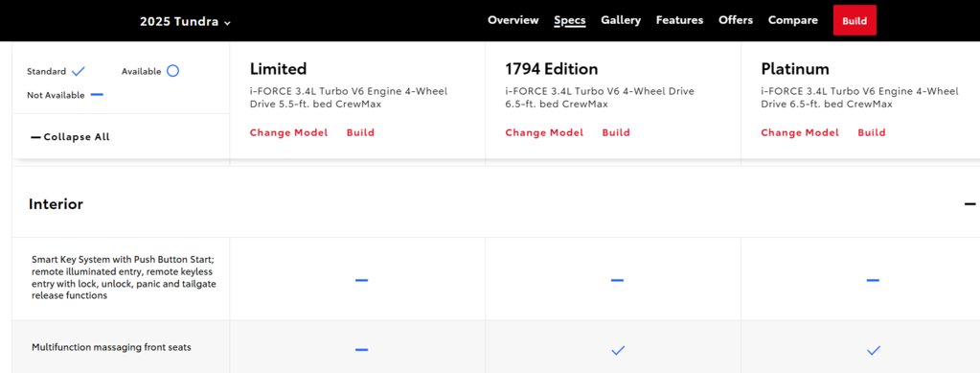Open the 2025 Tundra model dropdown
The width and height of the screenshot is (980, 373).
tap(185, 21)
